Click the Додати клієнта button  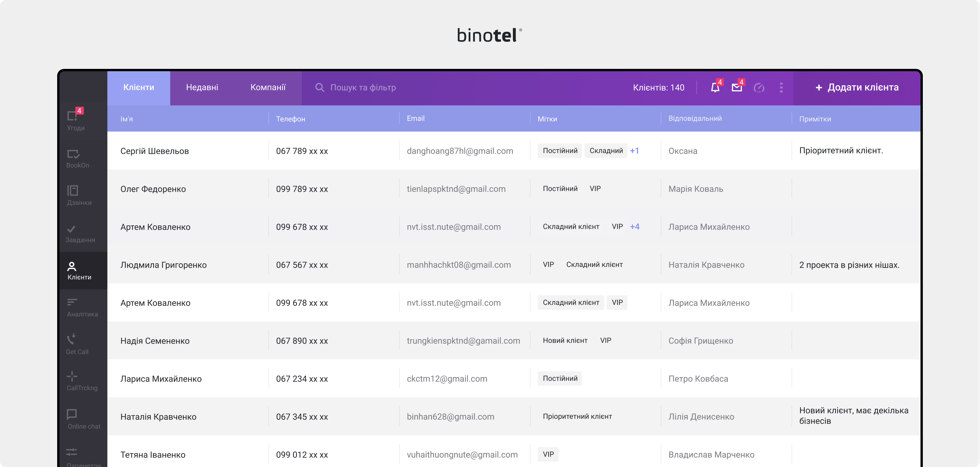point(857,88)
